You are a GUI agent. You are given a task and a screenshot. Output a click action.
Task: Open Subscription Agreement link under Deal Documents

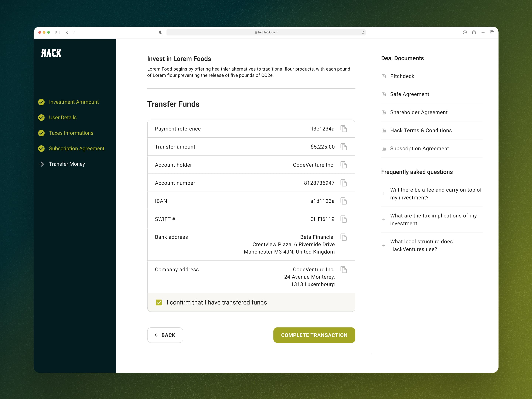[x=420, y=148]
